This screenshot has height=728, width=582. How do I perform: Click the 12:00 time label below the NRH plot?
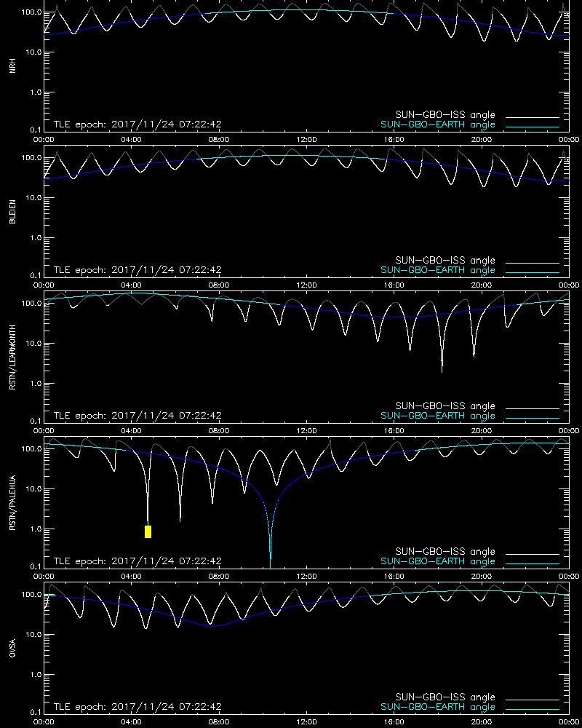point(306,140)
